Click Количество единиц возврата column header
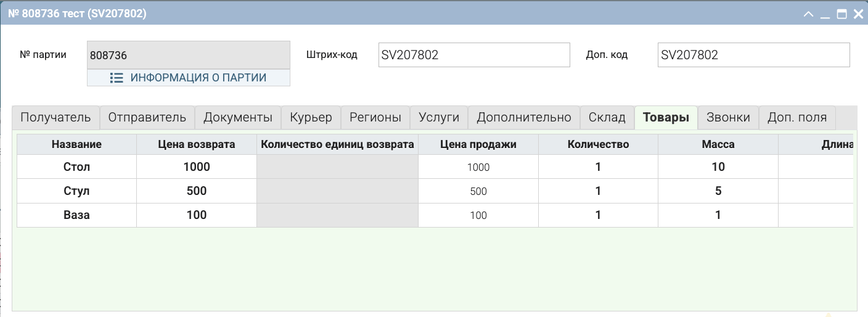868x317 pixels. click(337, 144)
